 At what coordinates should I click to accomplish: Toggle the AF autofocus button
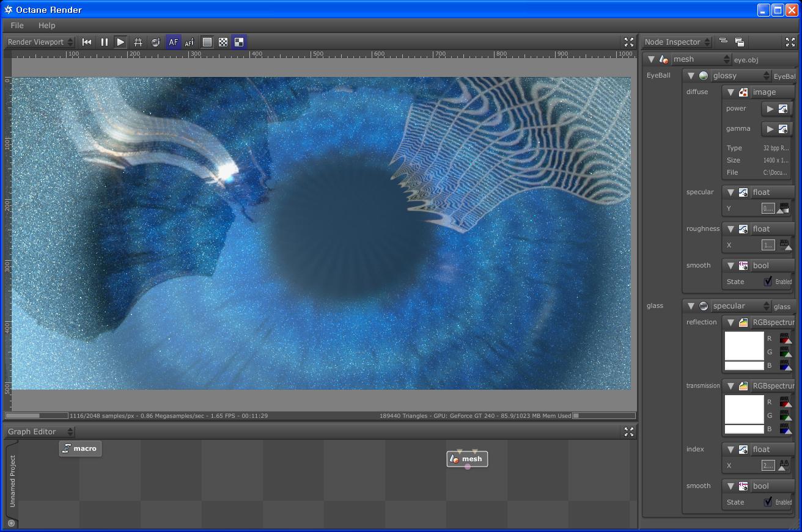click(x=173, y=42)
